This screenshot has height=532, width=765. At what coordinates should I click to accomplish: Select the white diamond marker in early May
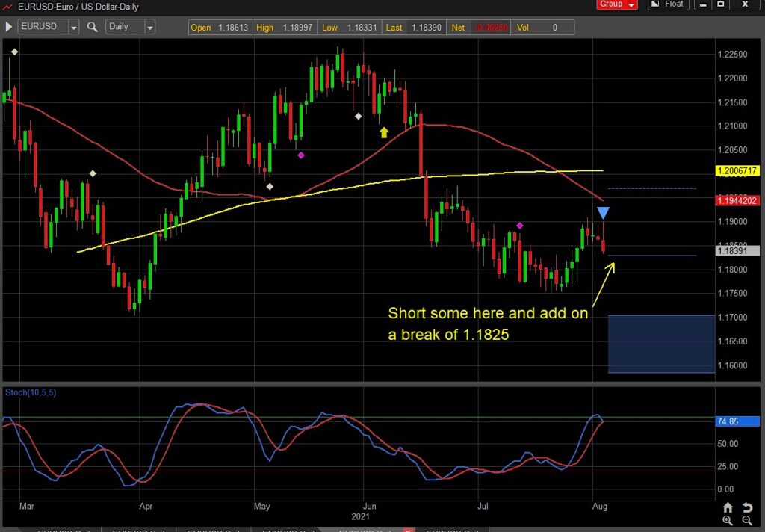270,187
